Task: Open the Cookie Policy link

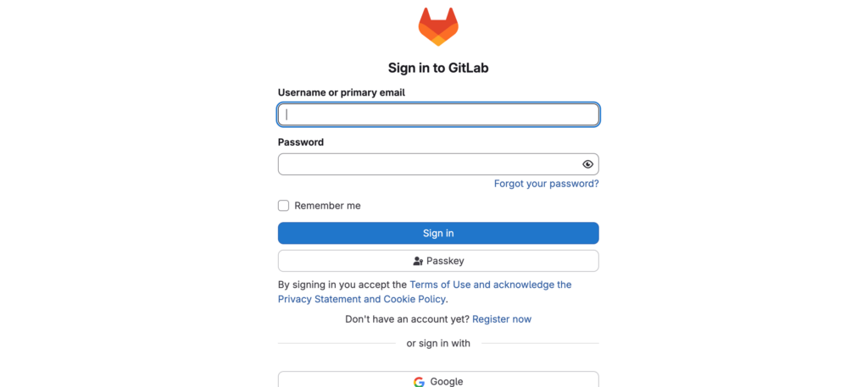Action: point(415,299)
